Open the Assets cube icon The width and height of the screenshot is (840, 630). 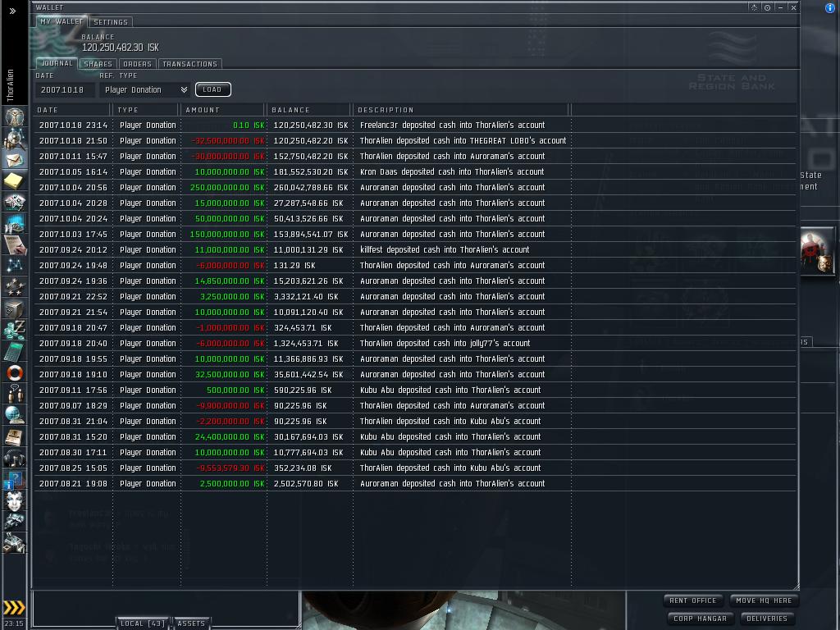click(x=15, y=309)
